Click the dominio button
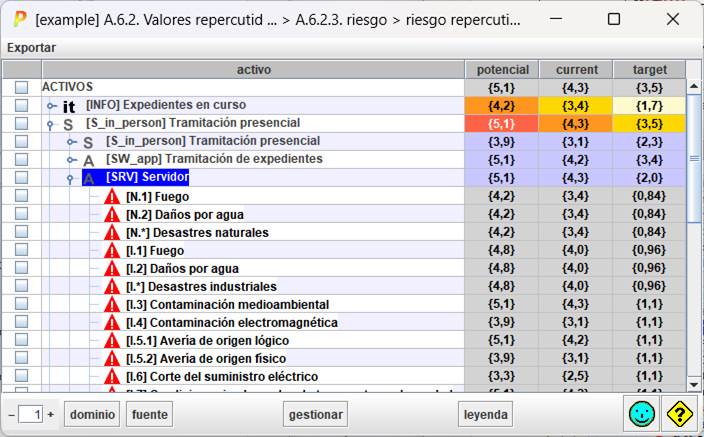Screen dimensions: 704x437 click(x=92, y=415)
